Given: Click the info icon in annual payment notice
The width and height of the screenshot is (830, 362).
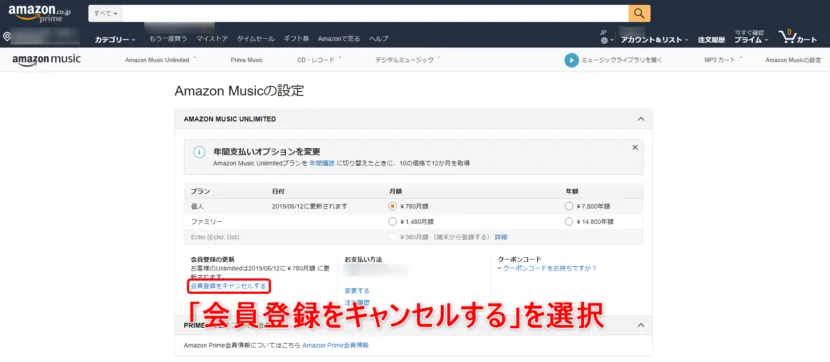Looking at the screenshot, I should point(199,152).
